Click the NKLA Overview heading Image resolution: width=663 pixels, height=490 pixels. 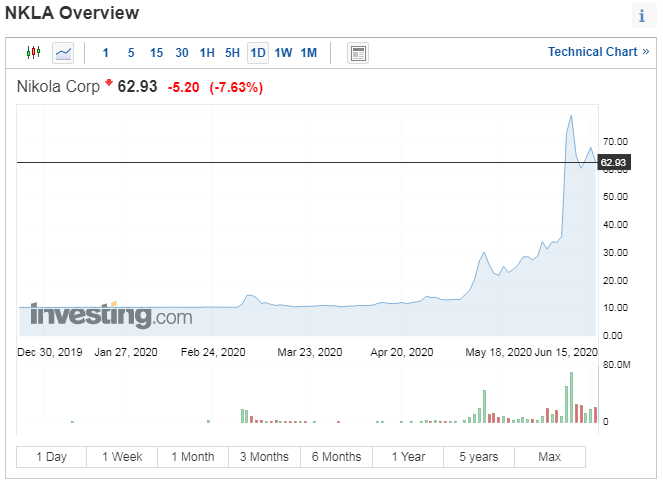tap(72, 13)
